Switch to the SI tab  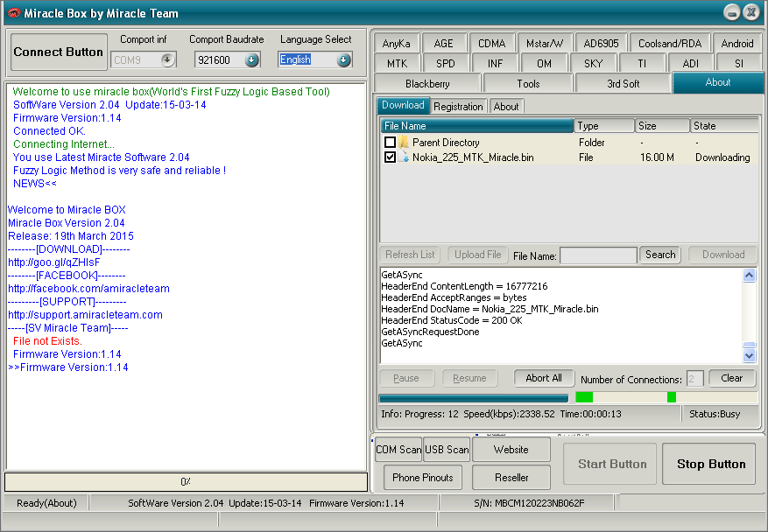click(739, 64)
